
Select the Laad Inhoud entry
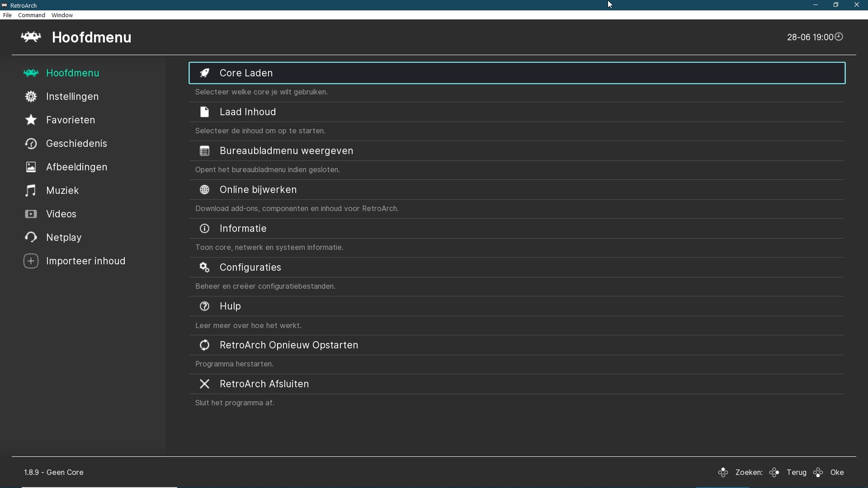(517, 112)
